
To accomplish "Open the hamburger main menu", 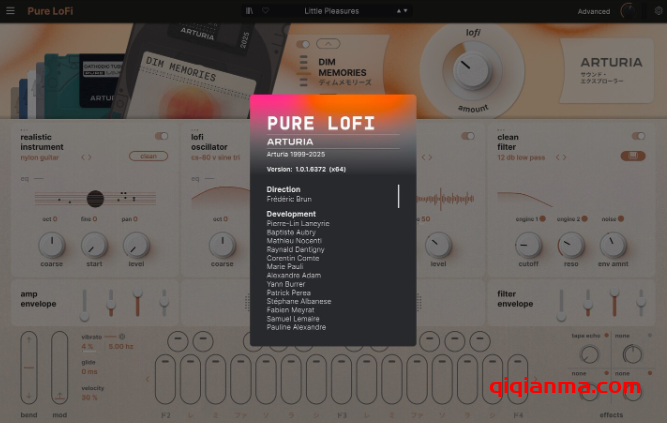I will [x=10, y=11].
